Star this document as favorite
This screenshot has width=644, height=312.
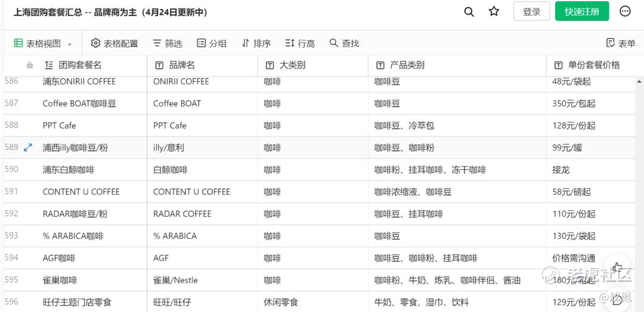point(494,11)
